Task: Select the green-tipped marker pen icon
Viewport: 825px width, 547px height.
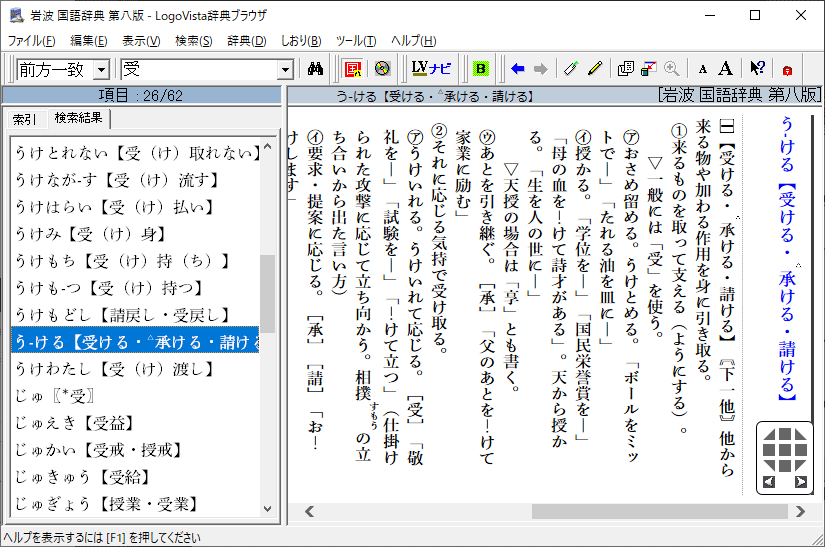Action: 571,68
